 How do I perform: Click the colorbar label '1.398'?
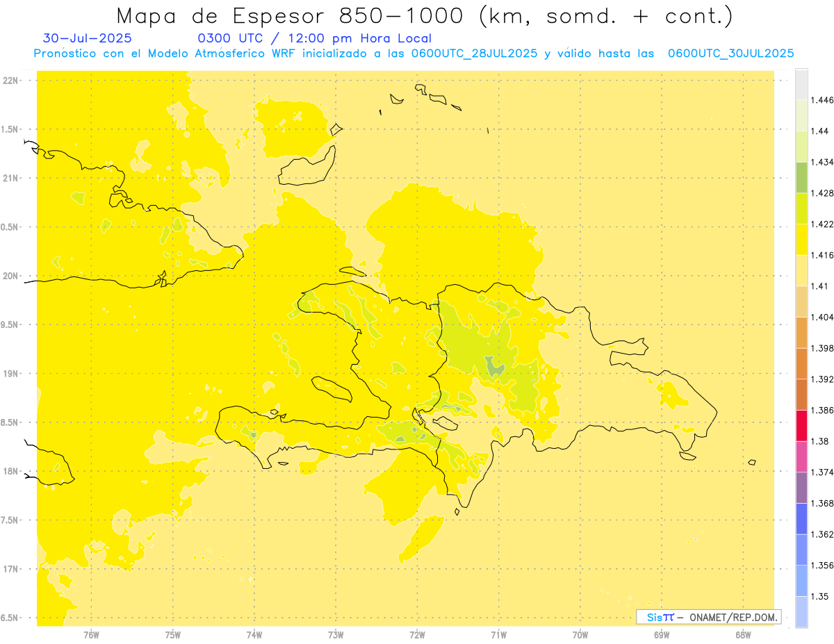[822, 348]
